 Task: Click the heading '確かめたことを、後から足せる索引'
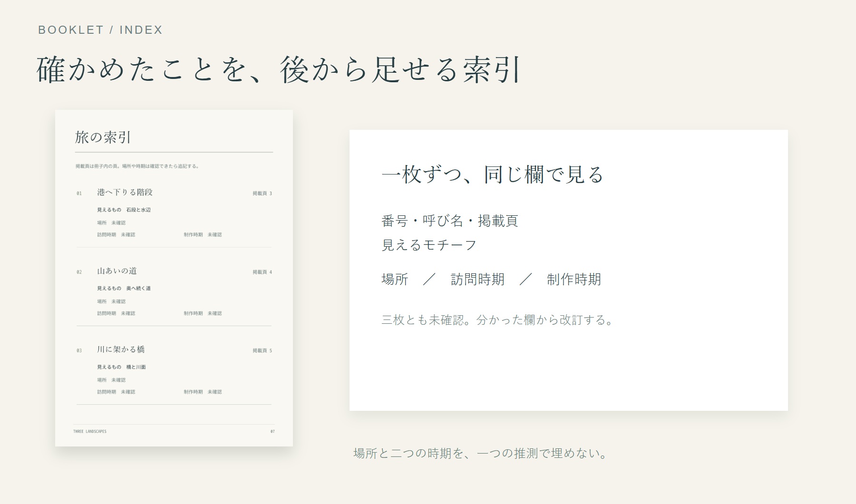tap(279, 70)
